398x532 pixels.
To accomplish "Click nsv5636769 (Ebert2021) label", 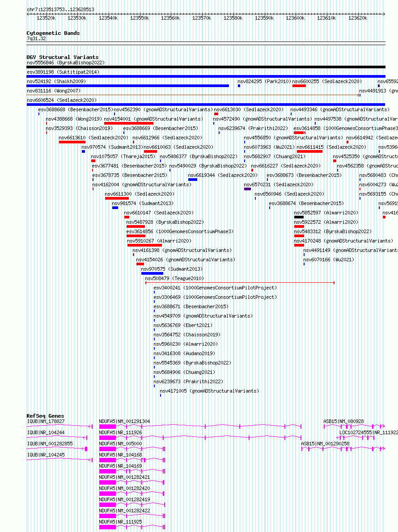I will (x=183, y=325).
